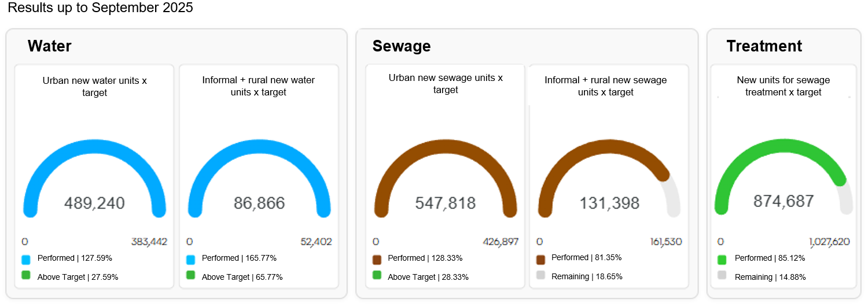Click brown Performed swatch in Urban sewage legend
Screen dimensions: 868x307
point(377,260)
